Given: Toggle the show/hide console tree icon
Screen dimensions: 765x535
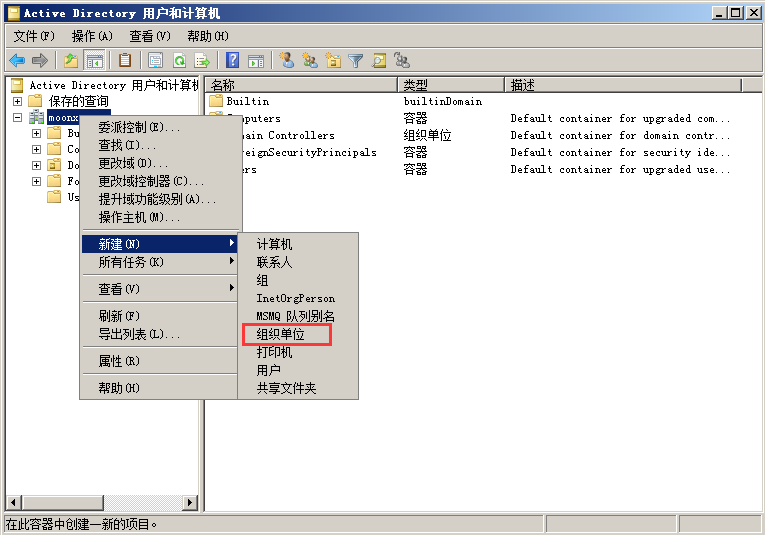Looking at the screenshot, I should (95, 60).
